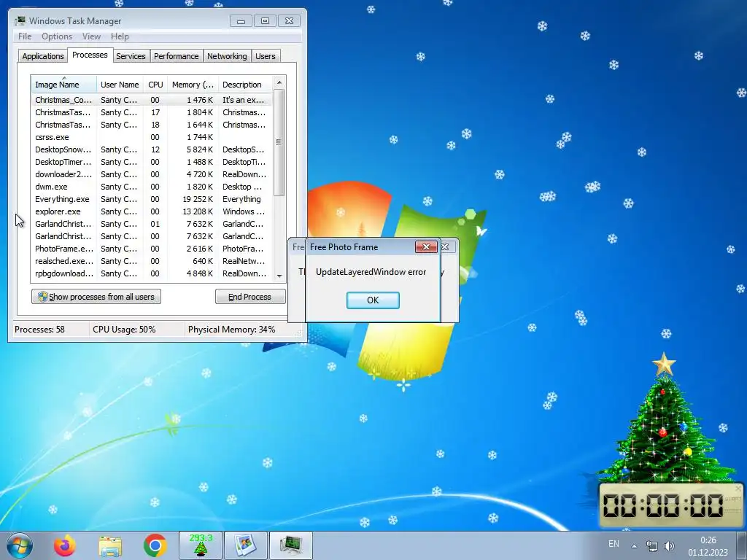
Task: Click CPU Usage: 50% status text
Action: [x=124, y=330]
